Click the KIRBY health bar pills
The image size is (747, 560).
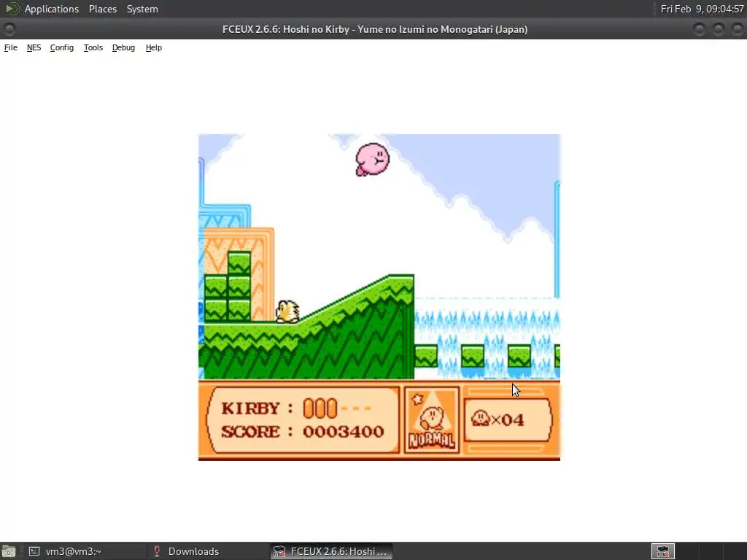(x=320, y=408)
